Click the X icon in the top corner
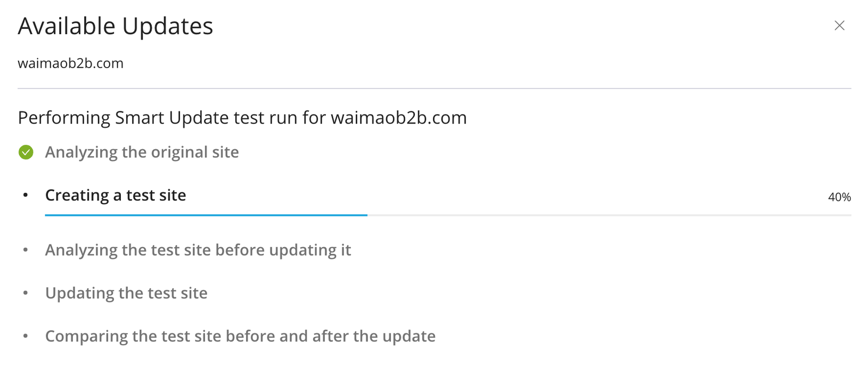Viewport: 868px width, 366px height. click(839, 25)
